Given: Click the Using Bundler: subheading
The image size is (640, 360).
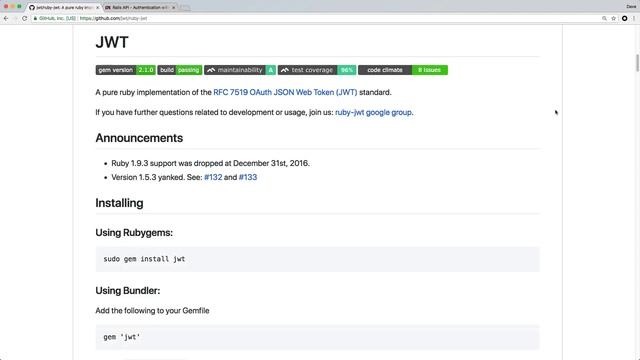Looking at the screenshot, I should (128, 291).
